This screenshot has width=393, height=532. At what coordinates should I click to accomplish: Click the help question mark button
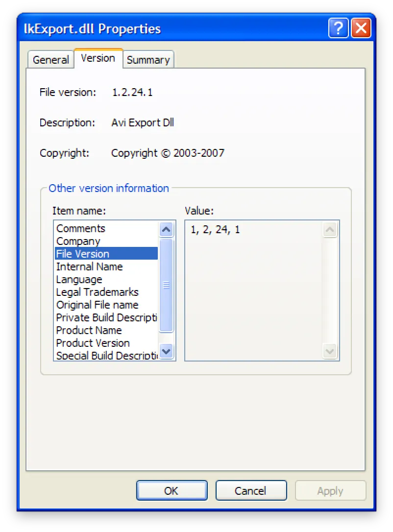pyautogui.click(x=338, y=28)
